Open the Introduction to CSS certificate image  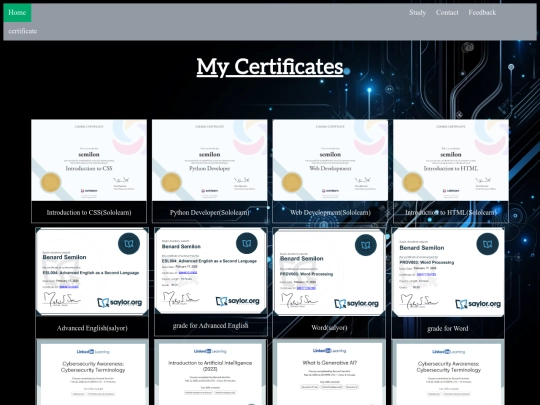tap(89, 160)
